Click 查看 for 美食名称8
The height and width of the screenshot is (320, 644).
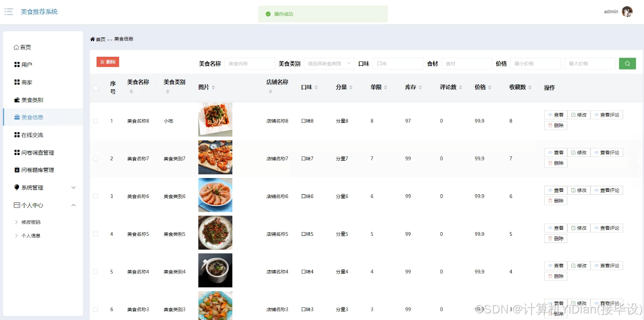click(556, 115)
